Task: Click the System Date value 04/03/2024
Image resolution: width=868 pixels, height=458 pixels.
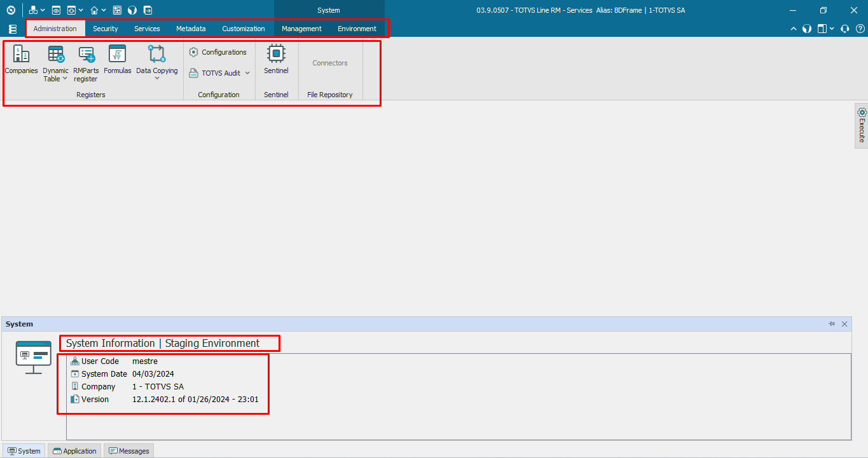Action: 153,374
